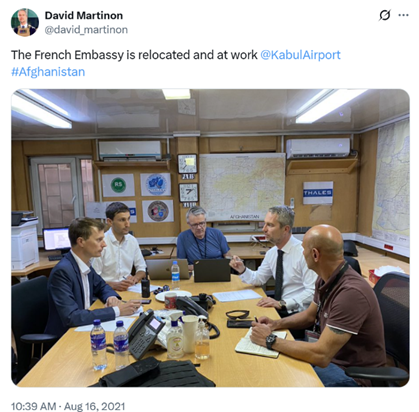This screenshot has height=412, width=419.
Task: Click the man in blue t-shirt
Action: [x=203, y=237]
